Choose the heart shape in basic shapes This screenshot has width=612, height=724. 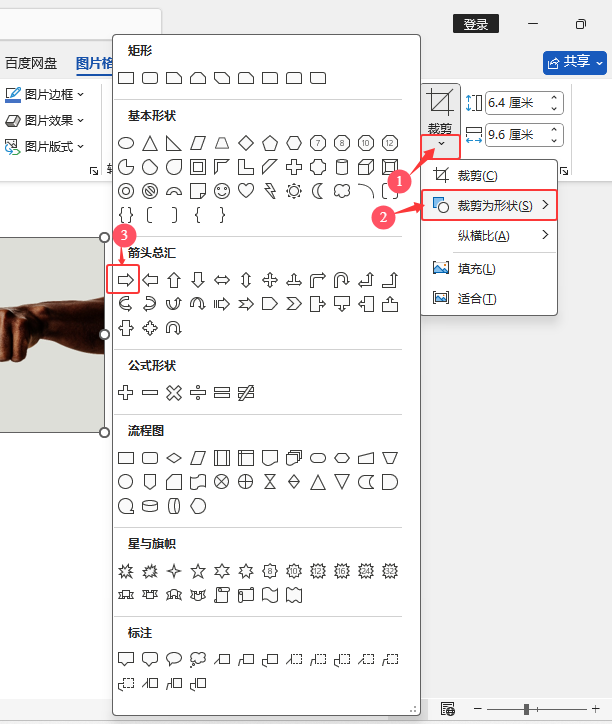tap(246, 191)
